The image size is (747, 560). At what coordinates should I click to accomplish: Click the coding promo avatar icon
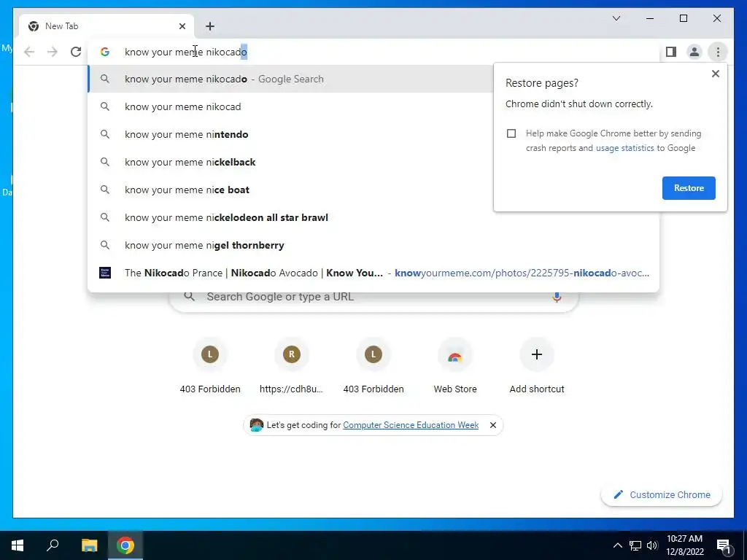[x=256, y=425]
